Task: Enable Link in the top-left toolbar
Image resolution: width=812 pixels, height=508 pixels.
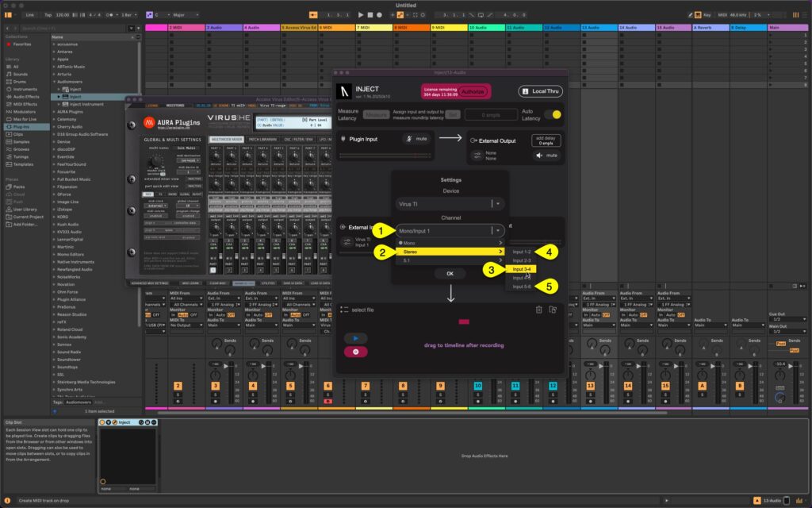Action: click(x=28, y=13)
